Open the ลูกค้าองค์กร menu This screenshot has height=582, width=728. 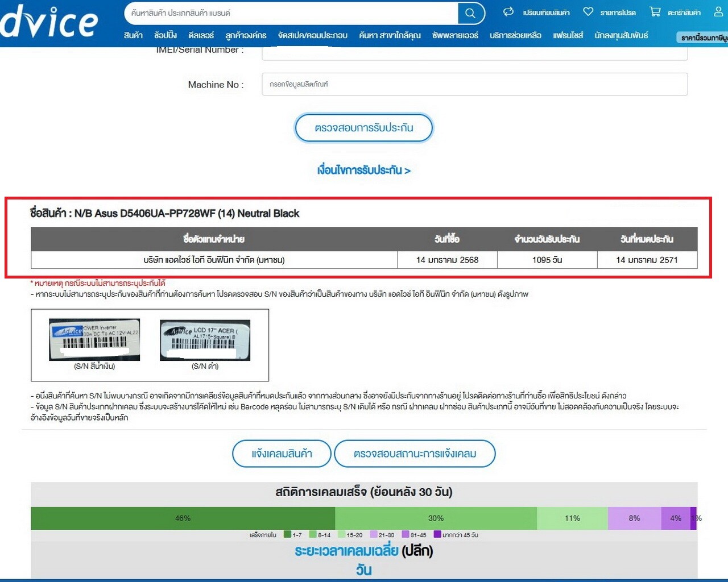click(246, 35)
